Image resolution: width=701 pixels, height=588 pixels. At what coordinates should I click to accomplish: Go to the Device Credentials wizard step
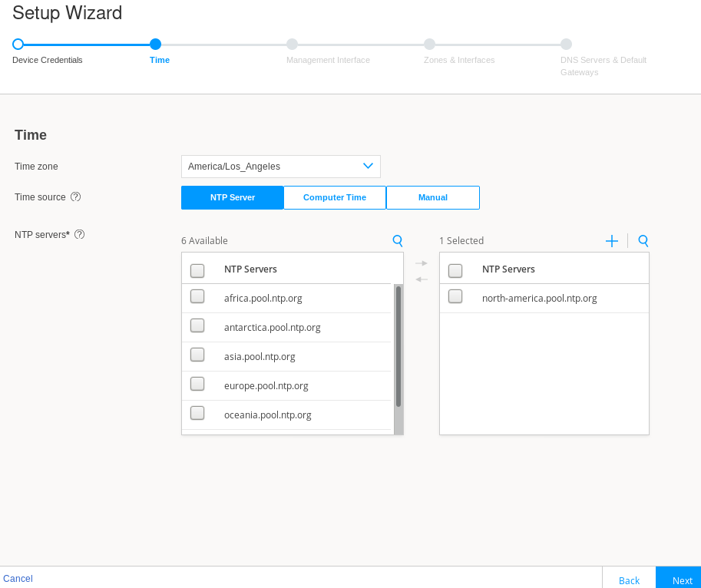(x=18, y=45)
